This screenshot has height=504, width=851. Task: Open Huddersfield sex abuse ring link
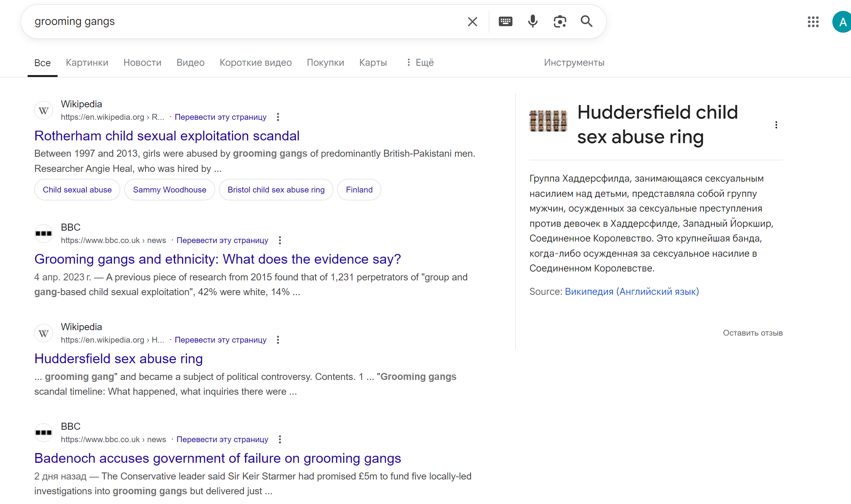(119, 359)
